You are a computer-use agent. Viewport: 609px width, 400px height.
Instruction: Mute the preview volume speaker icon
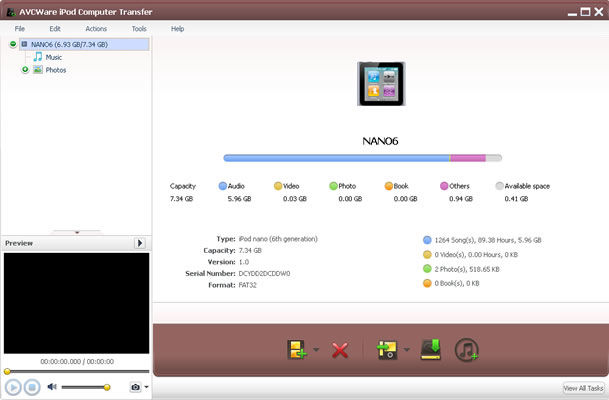[52, 387]
